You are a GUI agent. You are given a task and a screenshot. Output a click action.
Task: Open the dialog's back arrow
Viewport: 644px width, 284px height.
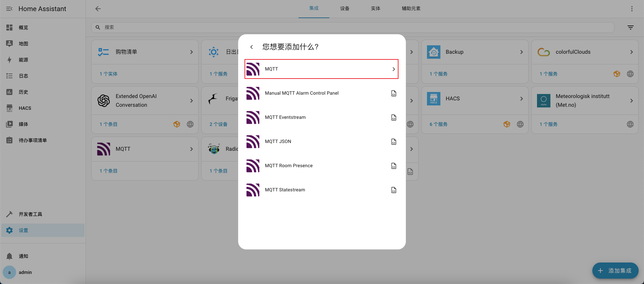click(x=252, y=47)
